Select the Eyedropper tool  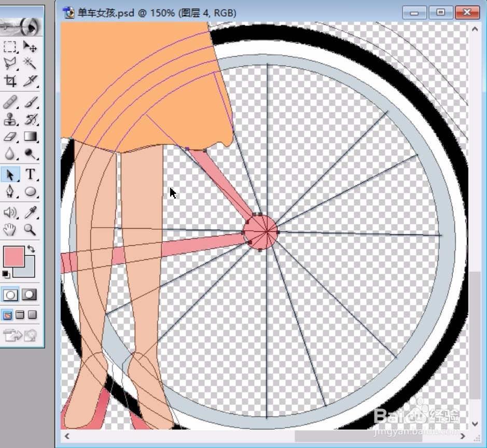(30, 213)
